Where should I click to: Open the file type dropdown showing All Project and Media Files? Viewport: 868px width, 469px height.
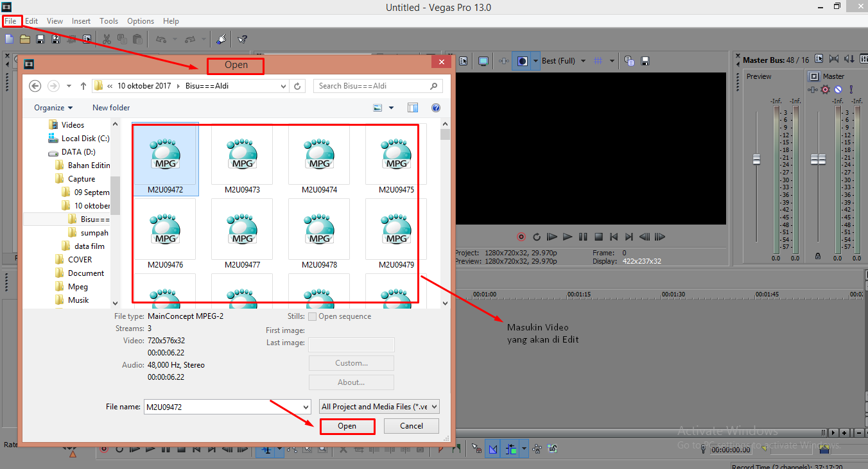pyautogui.click(x=378, y=406)
